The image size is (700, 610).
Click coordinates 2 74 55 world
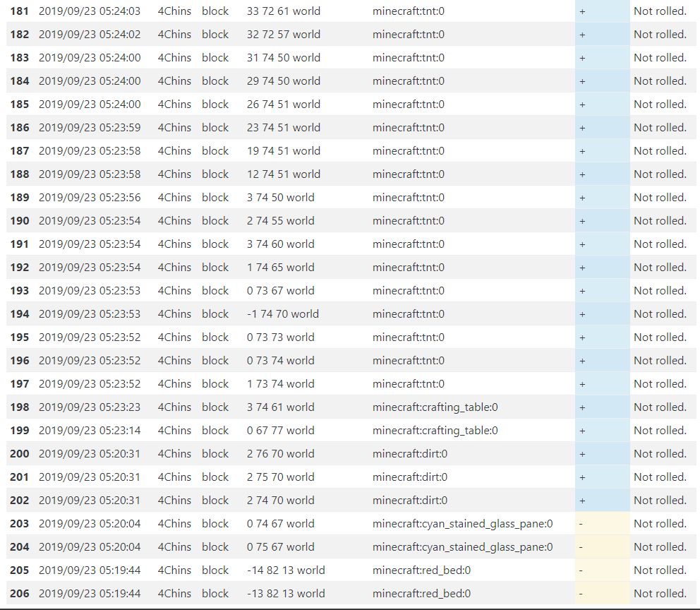[281, 220]
